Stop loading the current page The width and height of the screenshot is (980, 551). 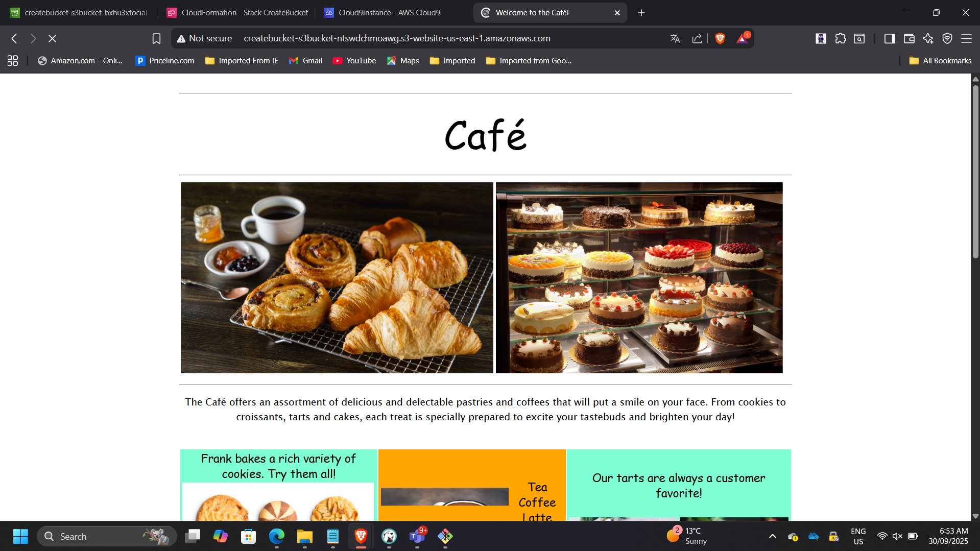[53, 38]
